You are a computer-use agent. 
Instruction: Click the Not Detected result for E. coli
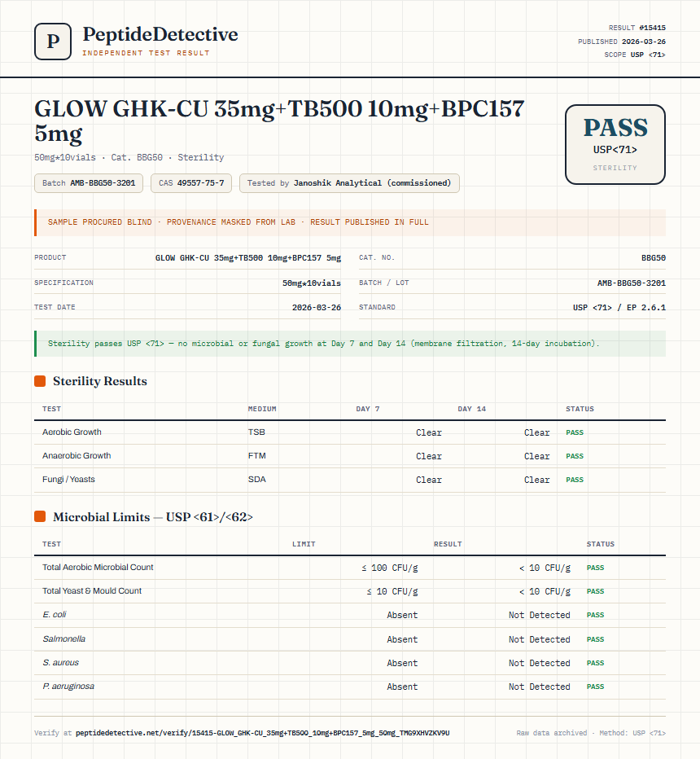540,615
